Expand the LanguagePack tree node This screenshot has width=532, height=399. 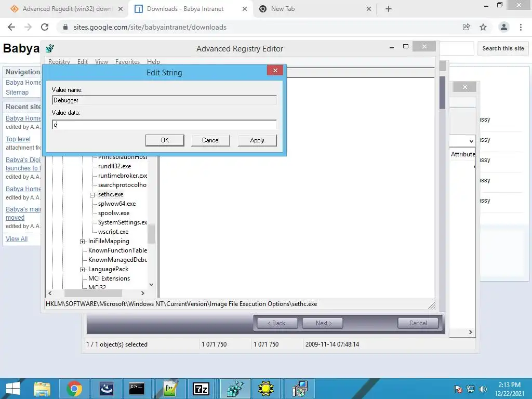pos(82,270)
